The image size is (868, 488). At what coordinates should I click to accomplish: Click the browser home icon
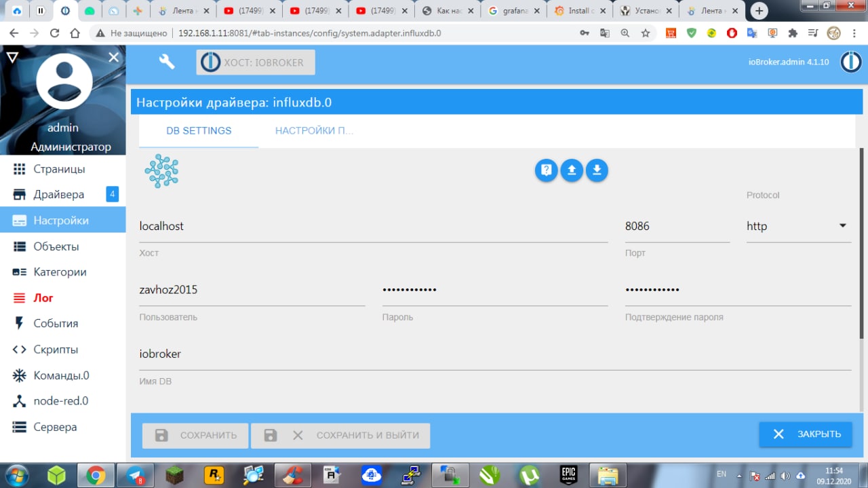(75, 33)
